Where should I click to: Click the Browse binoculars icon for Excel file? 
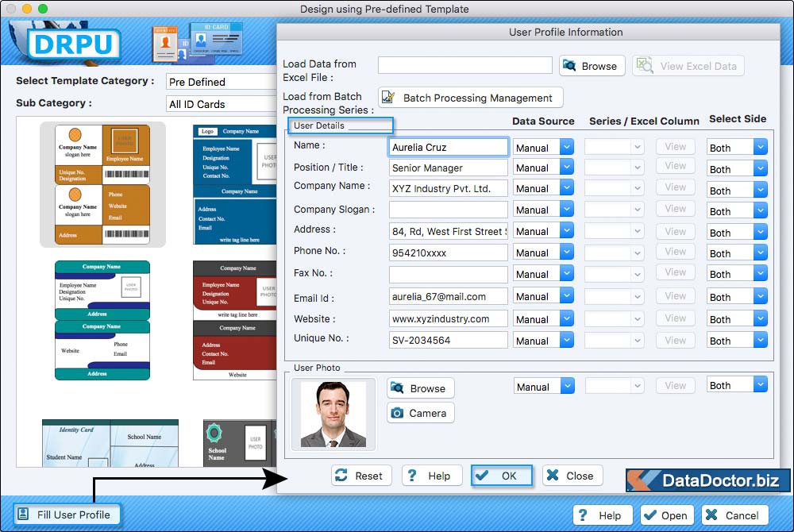pos(569,65)
